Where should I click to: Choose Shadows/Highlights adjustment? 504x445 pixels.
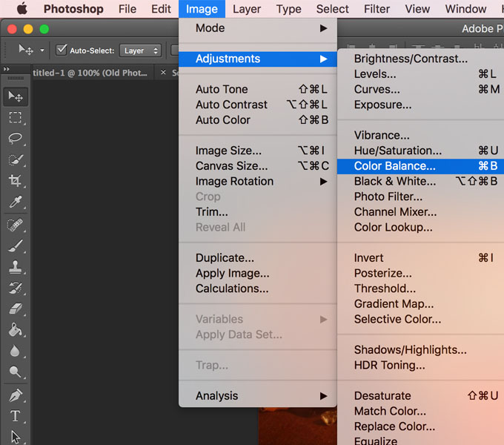(420, 350)
